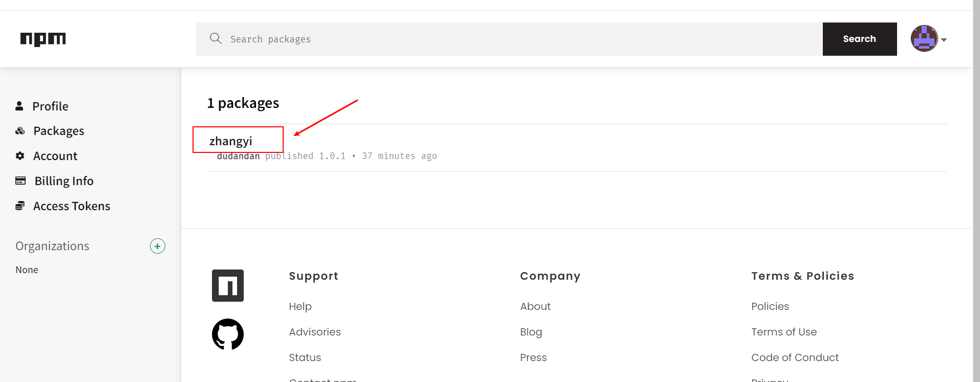Click the Packages boxes icon in the sidebar

point(20,131)
